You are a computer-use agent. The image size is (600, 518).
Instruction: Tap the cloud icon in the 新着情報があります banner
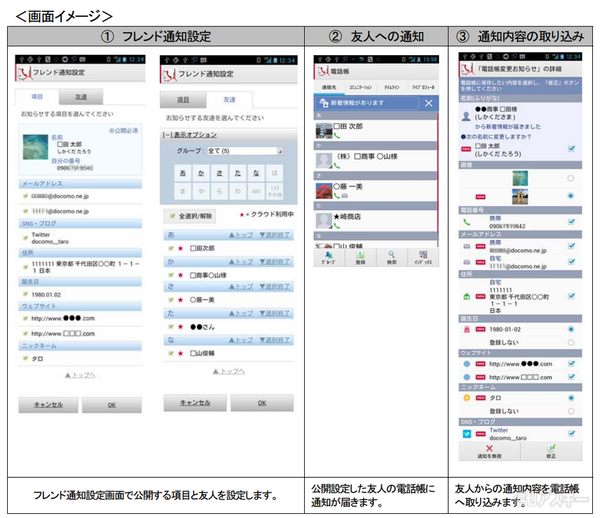tap(324, 103)
